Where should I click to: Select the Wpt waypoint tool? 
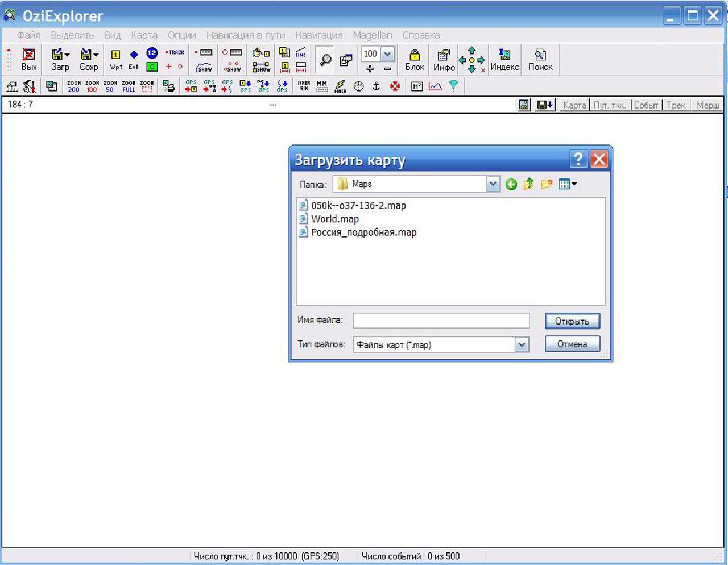(x=115, y=60)
